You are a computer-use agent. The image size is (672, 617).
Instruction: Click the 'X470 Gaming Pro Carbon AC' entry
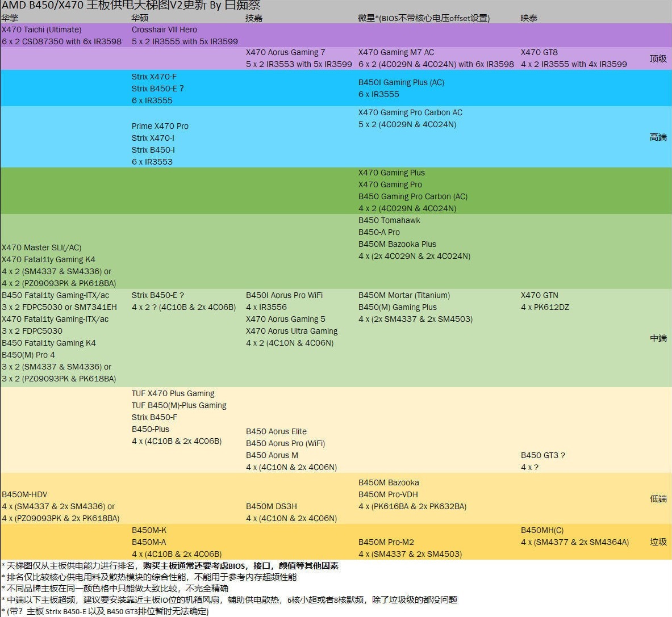point(410,112)
